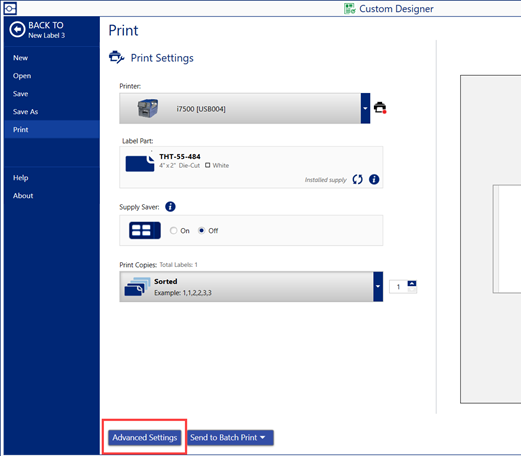The image size is (521, 456).
Task: Expand the Print Copies Sorted dropdown
Action: [378, 286]
